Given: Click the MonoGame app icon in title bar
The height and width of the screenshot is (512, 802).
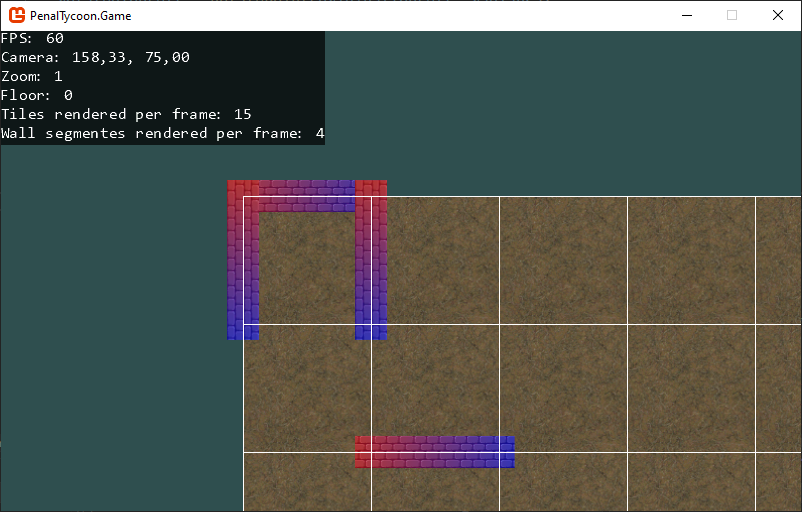Looking at the screenshot, I should pyautogui.click(x=17, y=15).
